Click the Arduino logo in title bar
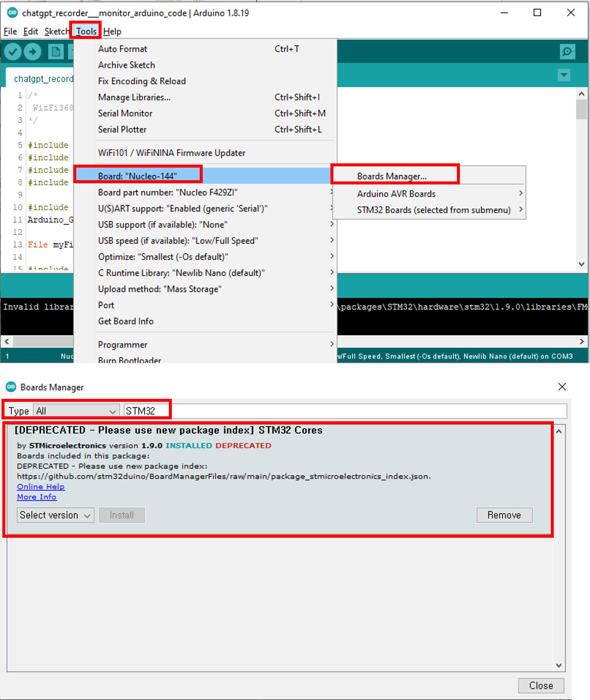The height and width of the screenshot is (700, 590). pos(12,13)
